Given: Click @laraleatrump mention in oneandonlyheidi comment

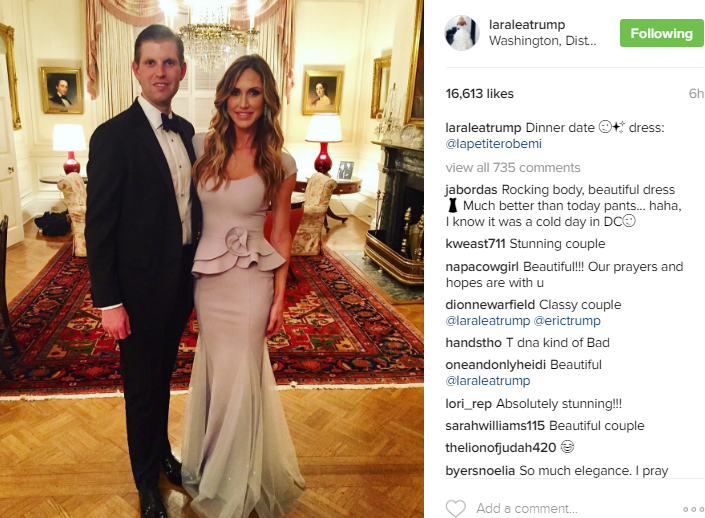Looking at the screenshot, I should coord(488,381).
